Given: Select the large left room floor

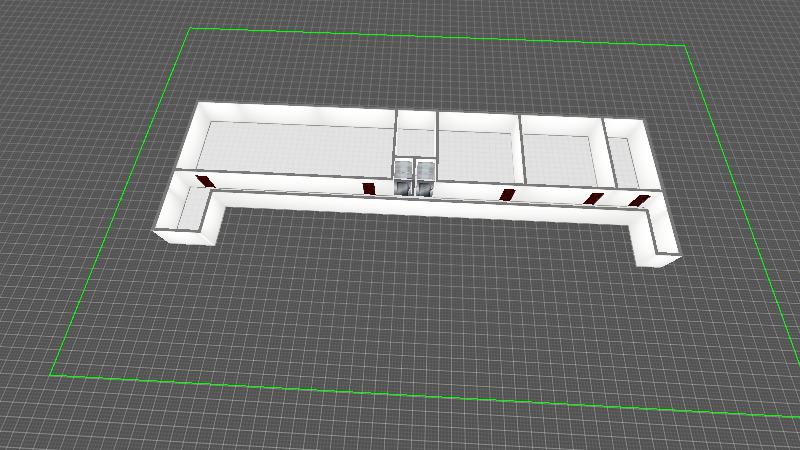Looking at the screenshot, I should point(295,148).
